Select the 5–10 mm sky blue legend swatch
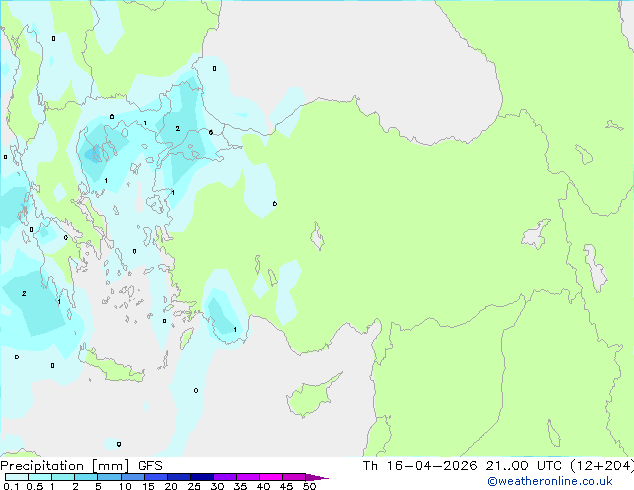 [x=109, y=477]
